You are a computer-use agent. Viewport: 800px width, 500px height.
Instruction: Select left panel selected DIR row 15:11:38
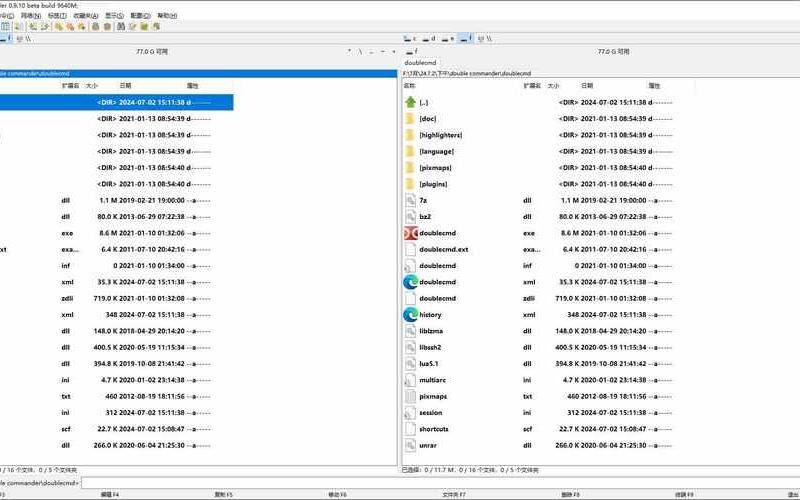coord(116,102)
